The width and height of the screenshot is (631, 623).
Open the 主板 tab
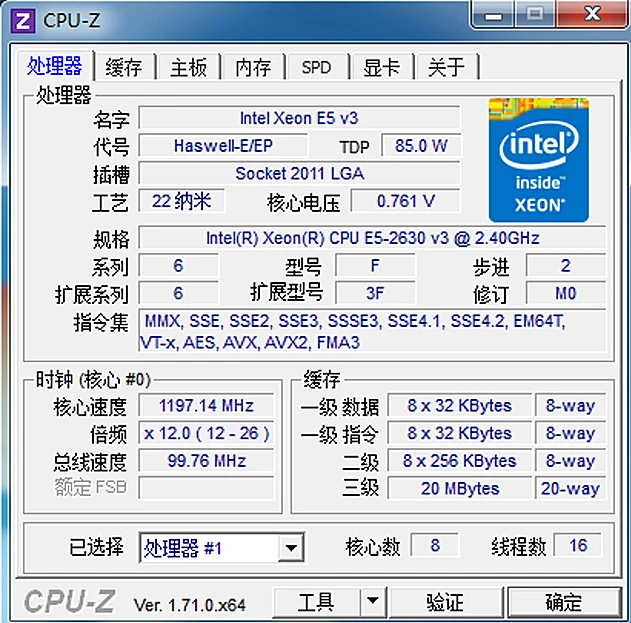click(189, 66)
